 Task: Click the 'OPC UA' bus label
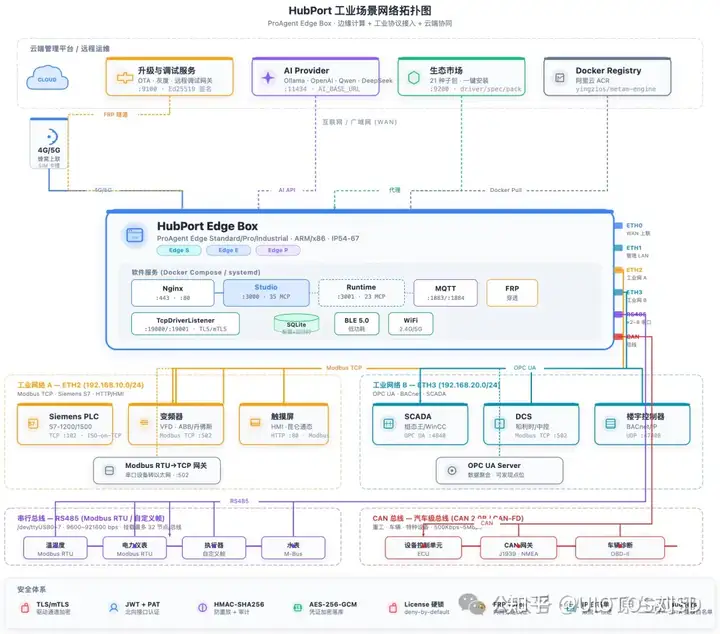525,368
